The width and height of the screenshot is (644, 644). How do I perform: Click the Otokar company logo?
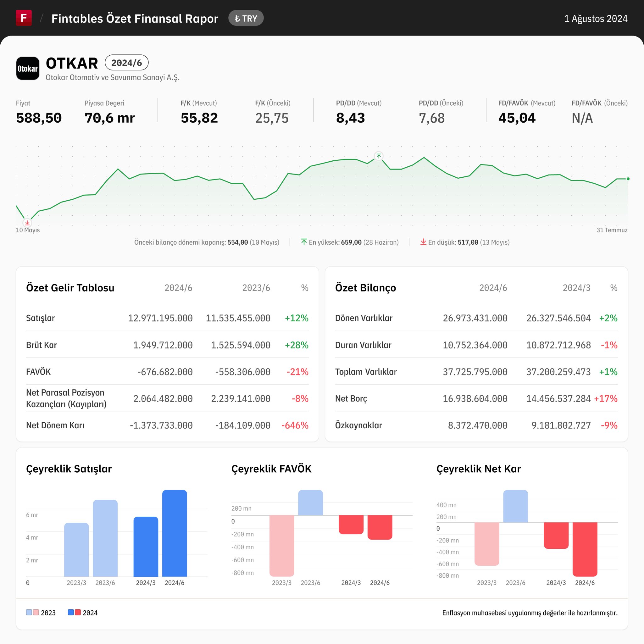click(28, 68)
